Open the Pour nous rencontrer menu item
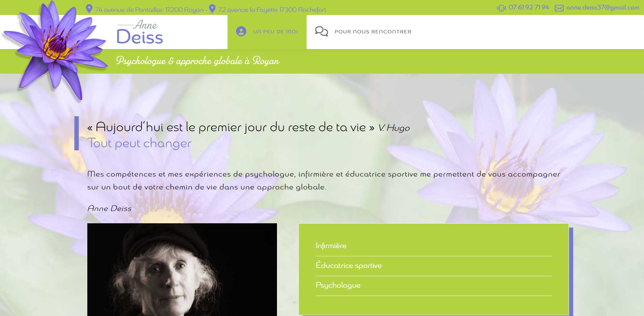Screen dimensions: 644x316 pos(363,32)
